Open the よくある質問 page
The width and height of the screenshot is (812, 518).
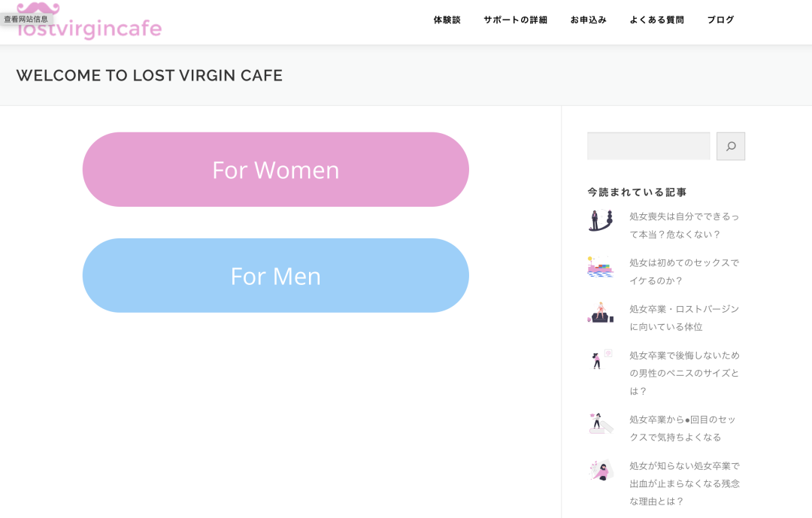tap(656, 20)
